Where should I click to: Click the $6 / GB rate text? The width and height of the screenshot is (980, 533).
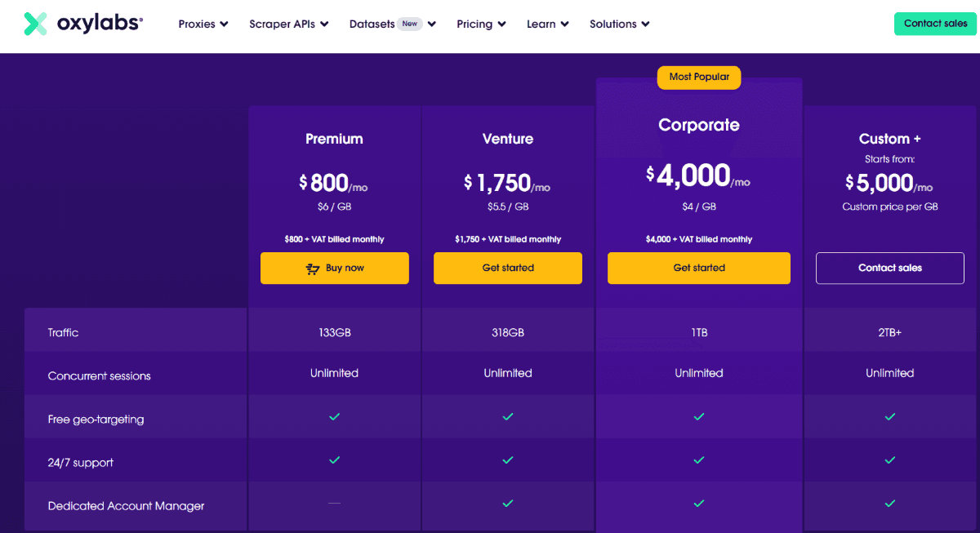(334, 207)
